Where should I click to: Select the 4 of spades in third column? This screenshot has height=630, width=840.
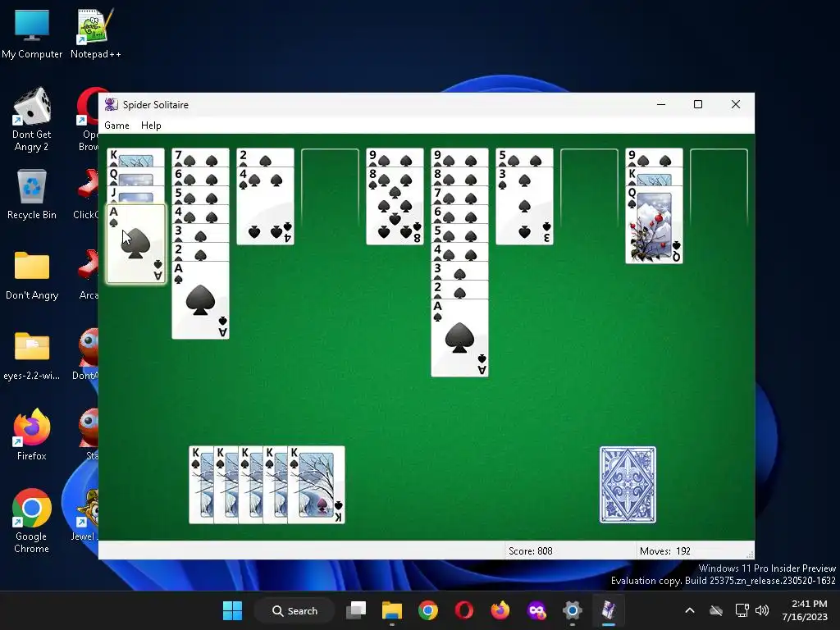coord(265,206)
